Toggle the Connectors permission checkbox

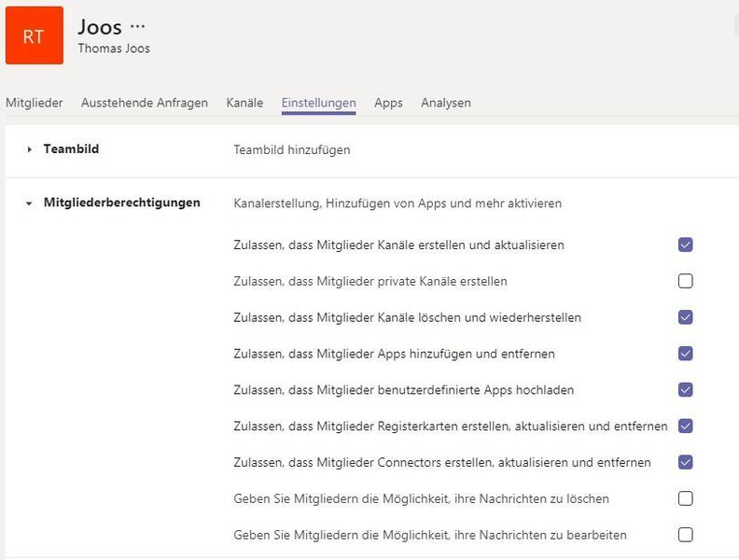coord(685,462)
